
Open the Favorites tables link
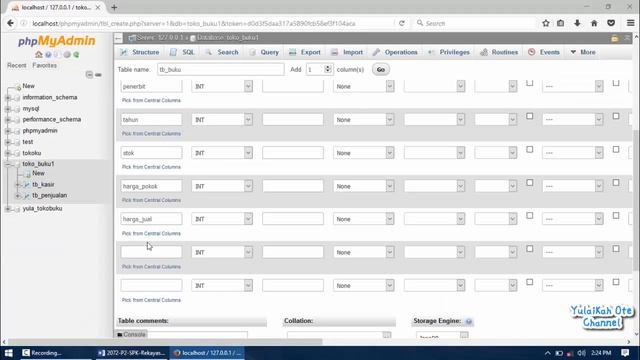(x=44, y=65)
